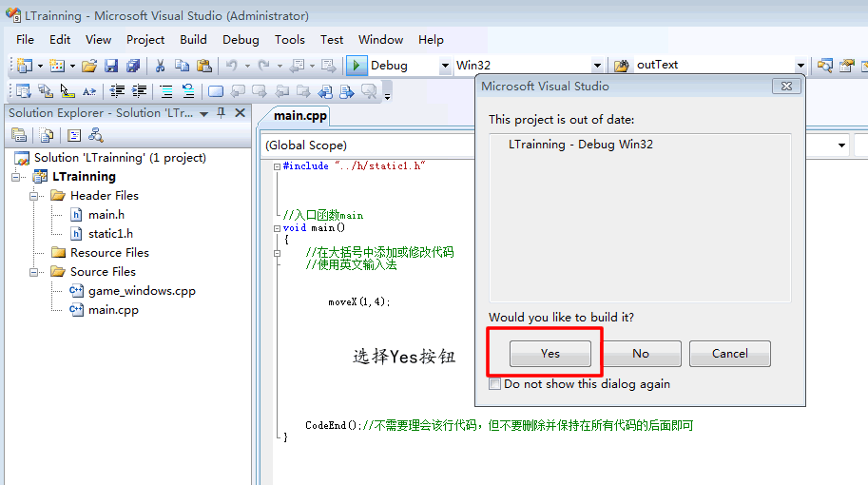Image resolution: width=868 pixels, height=485 pixels.
Task: Select the main.cpp editor tab
Action: click(x=299, y=116)
